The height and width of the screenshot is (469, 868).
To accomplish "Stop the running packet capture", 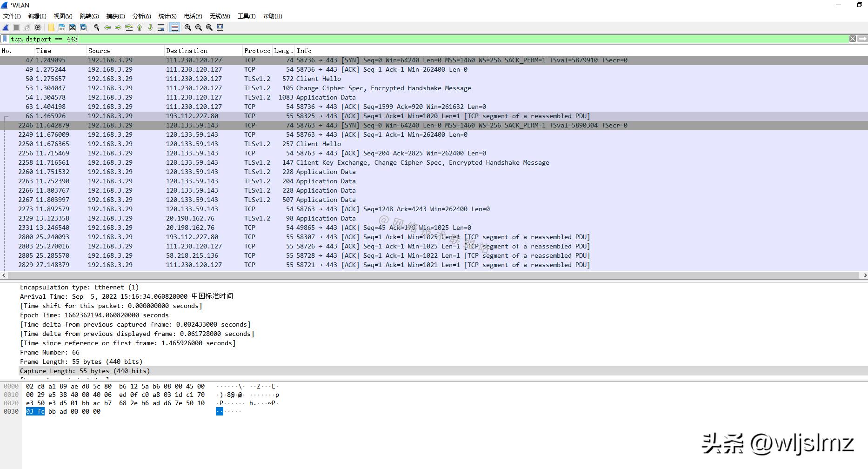I will pyautogui.click(x=16, y=27).
